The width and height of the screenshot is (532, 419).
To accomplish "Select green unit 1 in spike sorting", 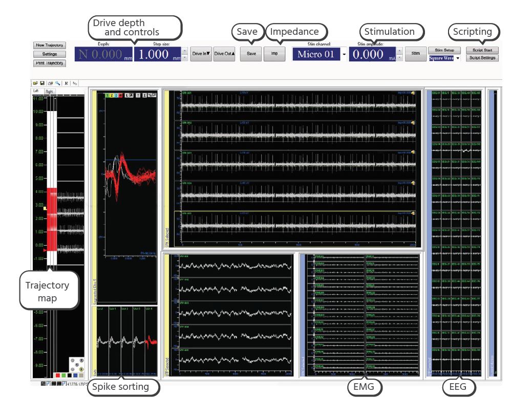I will tap(107, 95).
